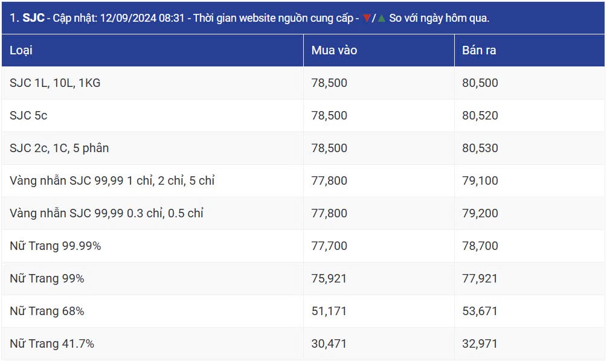This screenshot has height=364, width=607.
Task: Select the "Loại" column header
Action: 21,51
